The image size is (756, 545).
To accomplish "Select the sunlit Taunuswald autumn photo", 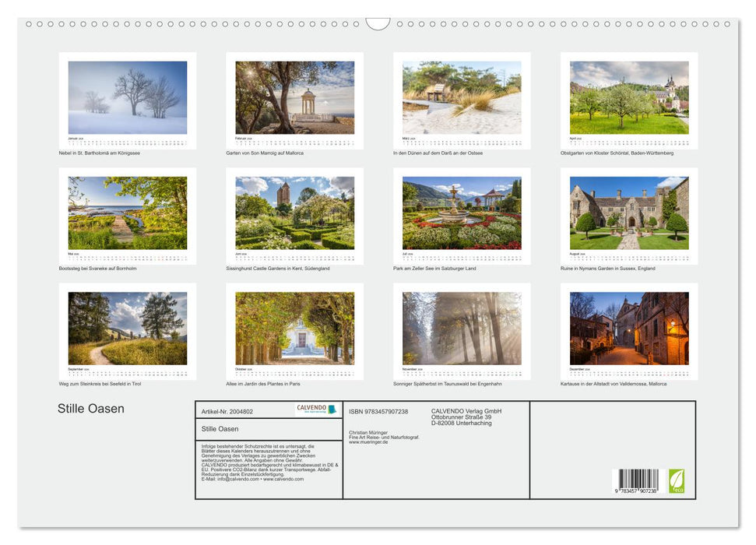I will 462,328.
